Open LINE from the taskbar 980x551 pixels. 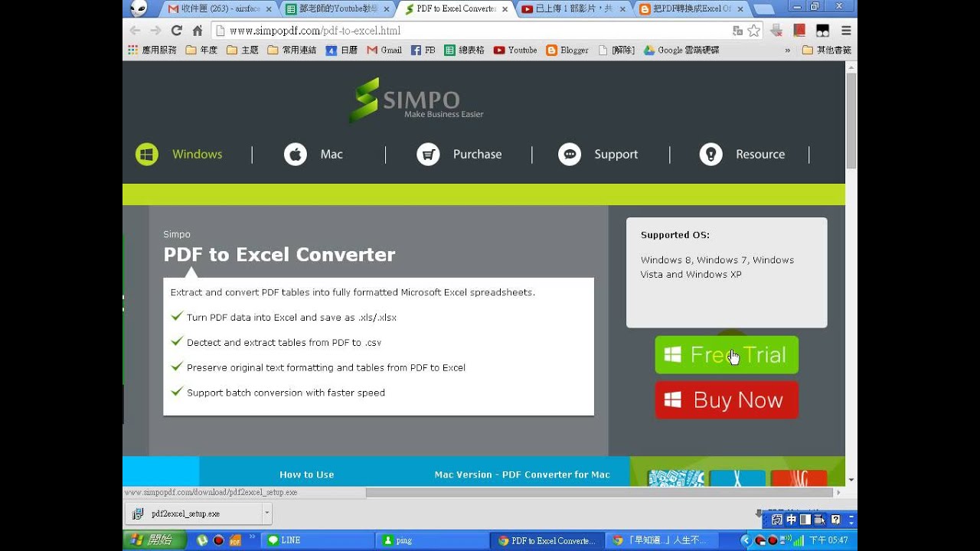coord(318,540)
